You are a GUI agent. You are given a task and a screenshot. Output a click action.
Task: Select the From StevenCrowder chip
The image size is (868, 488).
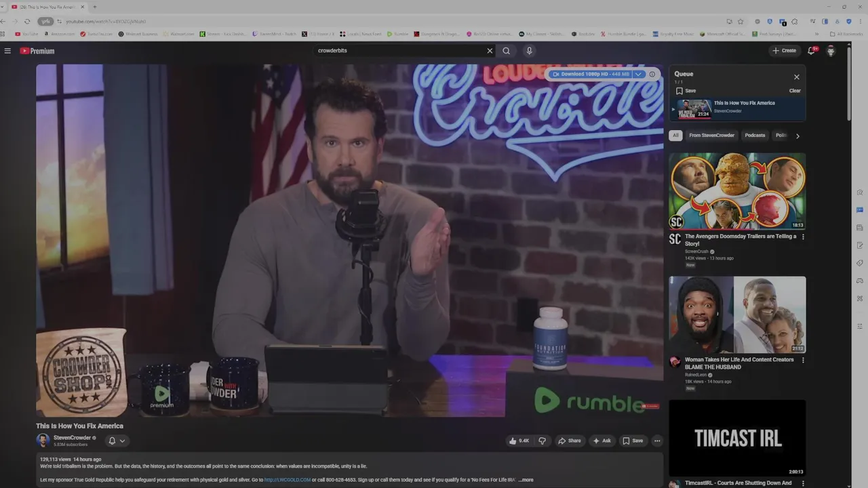(x=711, y=136)
